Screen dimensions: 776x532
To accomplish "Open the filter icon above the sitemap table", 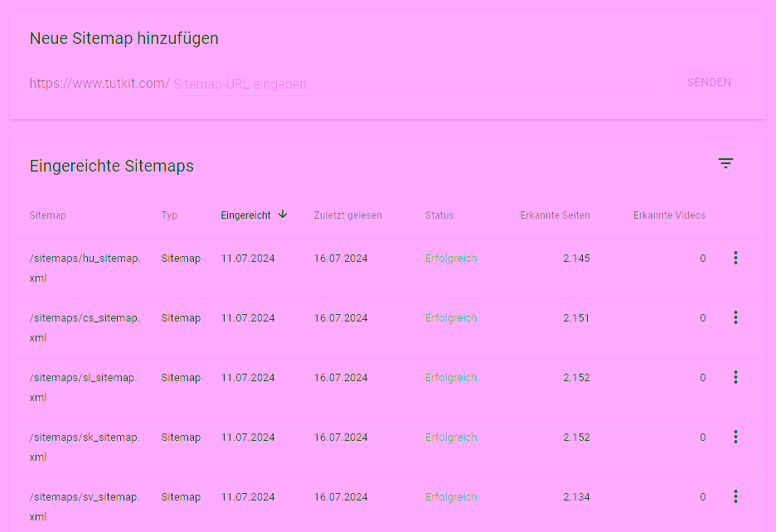I will (x=725, y=163).
